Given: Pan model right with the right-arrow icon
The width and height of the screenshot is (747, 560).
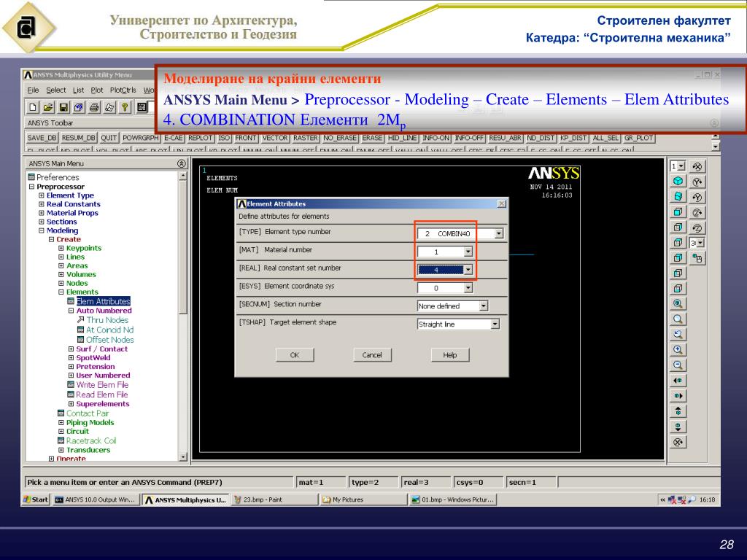Looking at the screenshot, I should coord(678,396).
